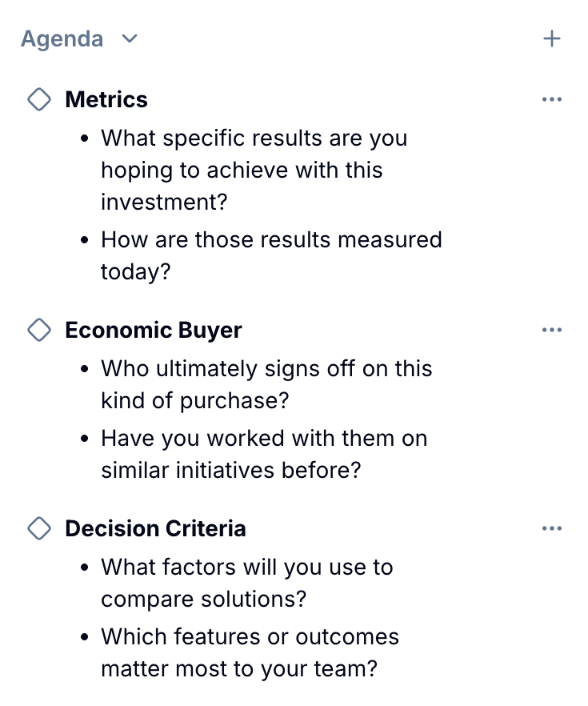Select the Economic Buyer agenda heading
The width and height of the screenshot is (588, 706).
(154, 330)
